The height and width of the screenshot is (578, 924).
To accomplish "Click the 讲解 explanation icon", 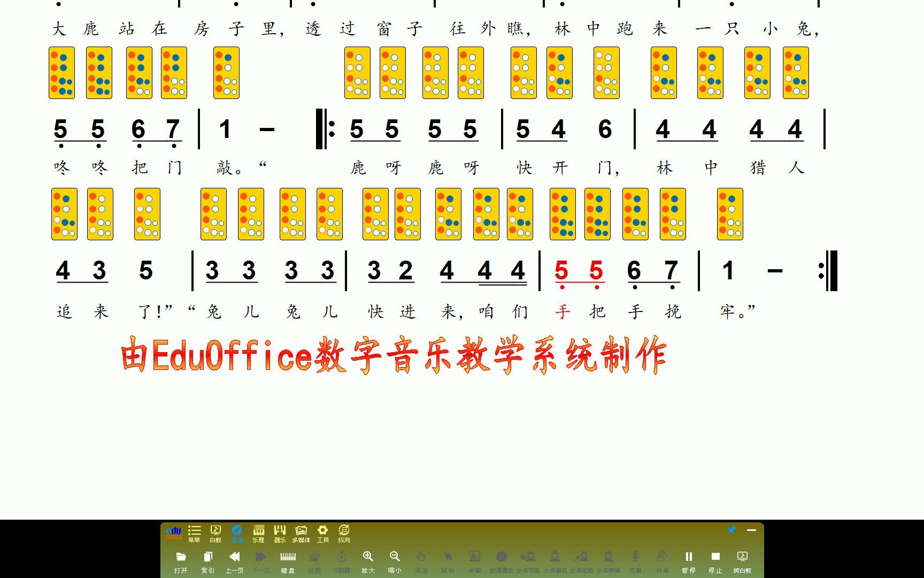I will pos(475,562).
